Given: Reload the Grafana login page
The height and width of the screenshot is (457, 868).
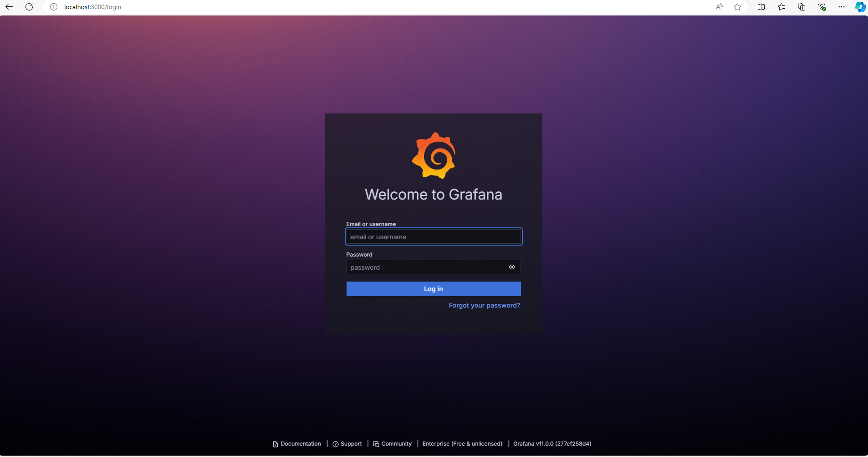Looking at the screenshot, I should [x=29, y=7].
